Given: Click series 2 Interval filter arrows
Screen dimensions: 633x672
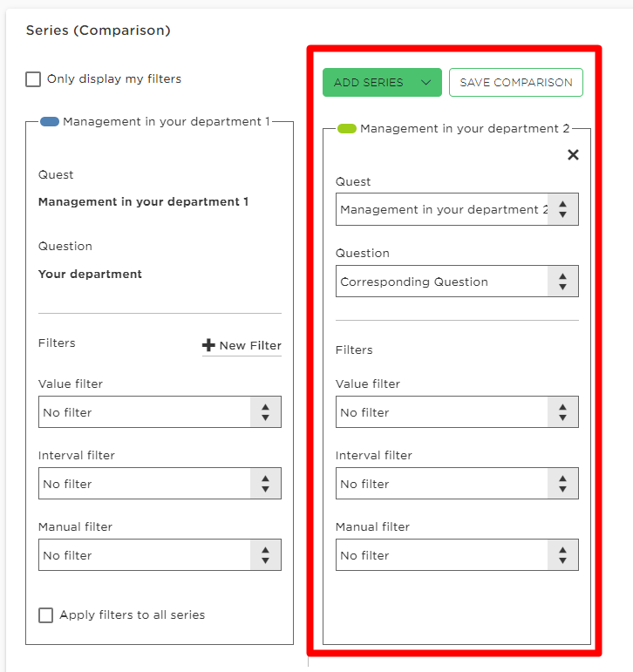Looking at the screenshot, I should [562, 484].
